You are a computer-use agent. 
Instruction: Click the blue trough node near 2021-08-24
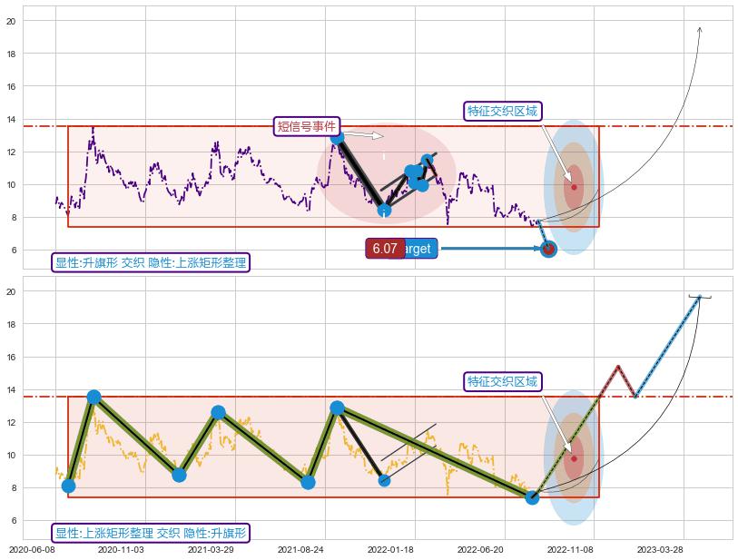pos(308,482)
